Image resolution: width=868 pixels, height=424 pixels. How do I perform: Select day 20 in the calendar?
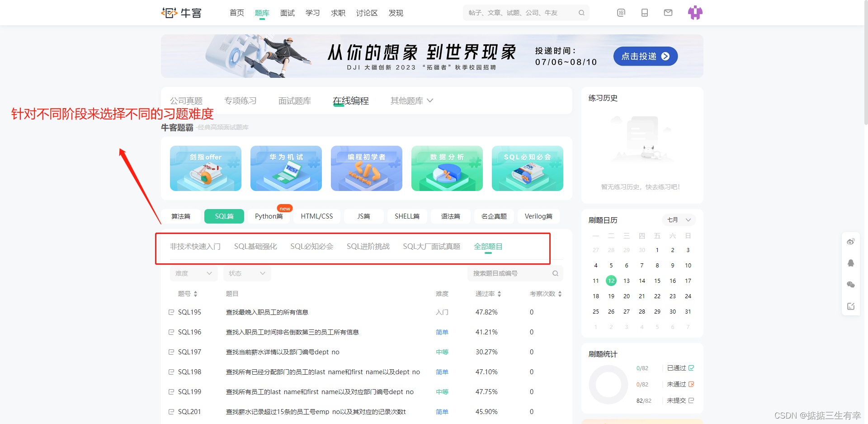(x=627, y=296)
